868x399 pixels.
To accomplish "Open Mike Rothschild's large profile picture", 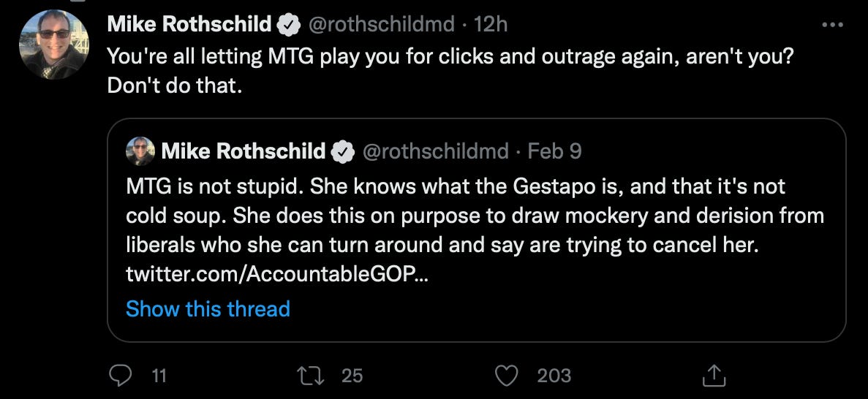I will pyautogui.click(x=54, y=45).
